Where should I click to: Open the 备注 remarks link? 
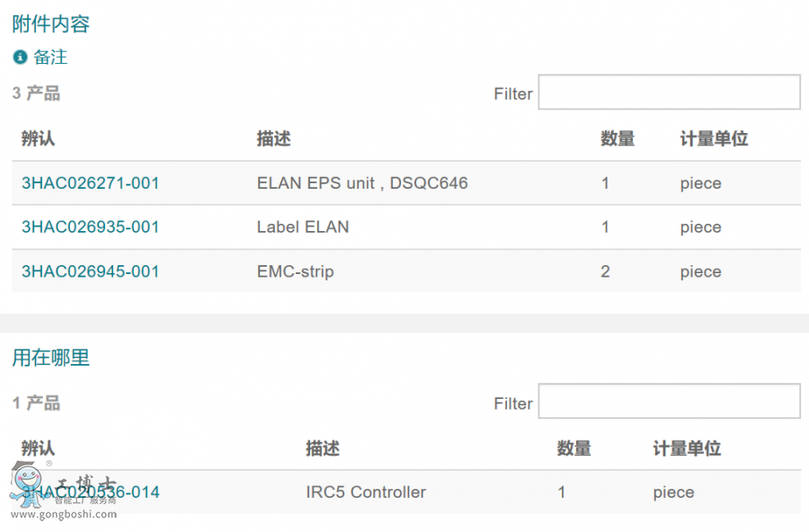coord(49,58)
